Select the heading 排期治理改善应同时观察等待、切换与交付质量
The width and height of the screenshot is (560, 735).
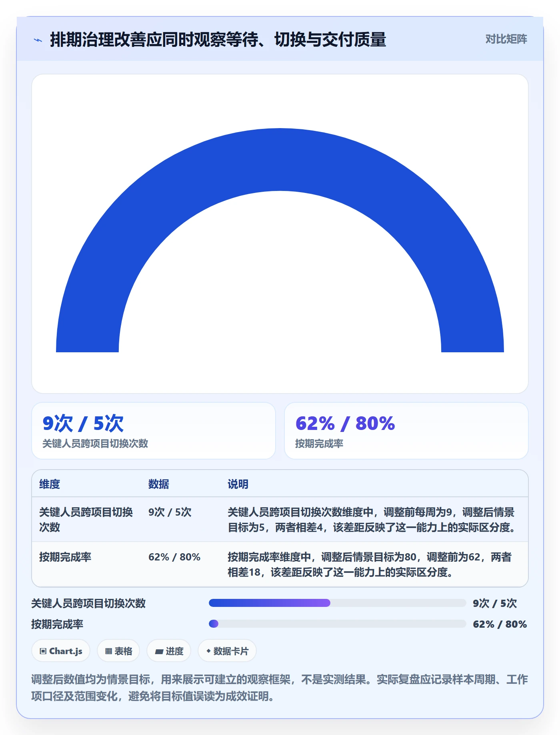(218, 40)
